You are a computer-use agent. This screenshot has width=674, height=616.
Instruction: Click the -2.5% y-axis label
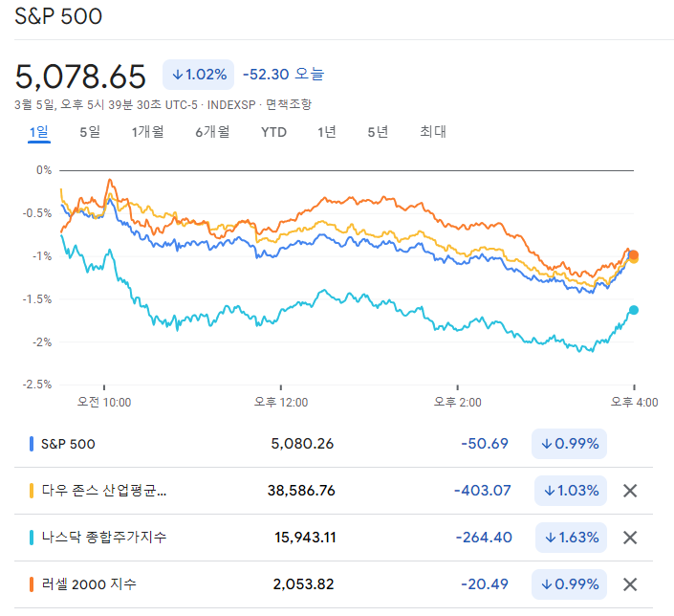coord(37,385)
